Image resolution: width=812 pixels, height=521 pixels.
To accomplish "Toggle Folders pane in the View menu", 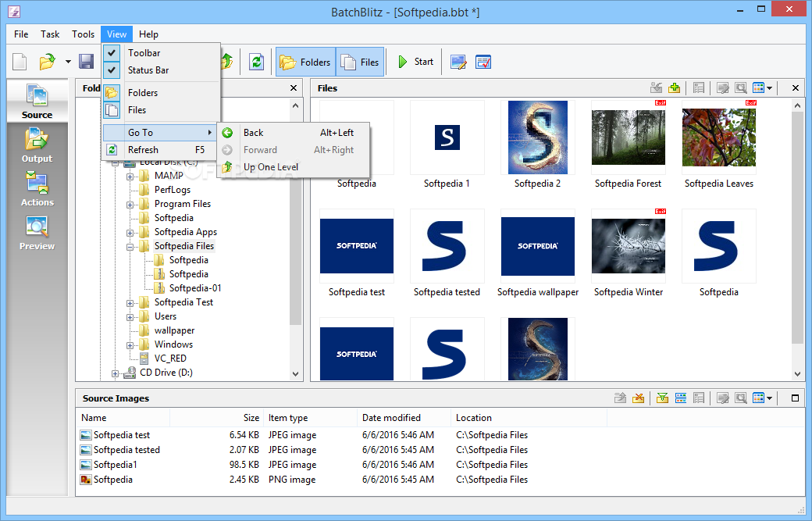I will click(x=161, y=93).
